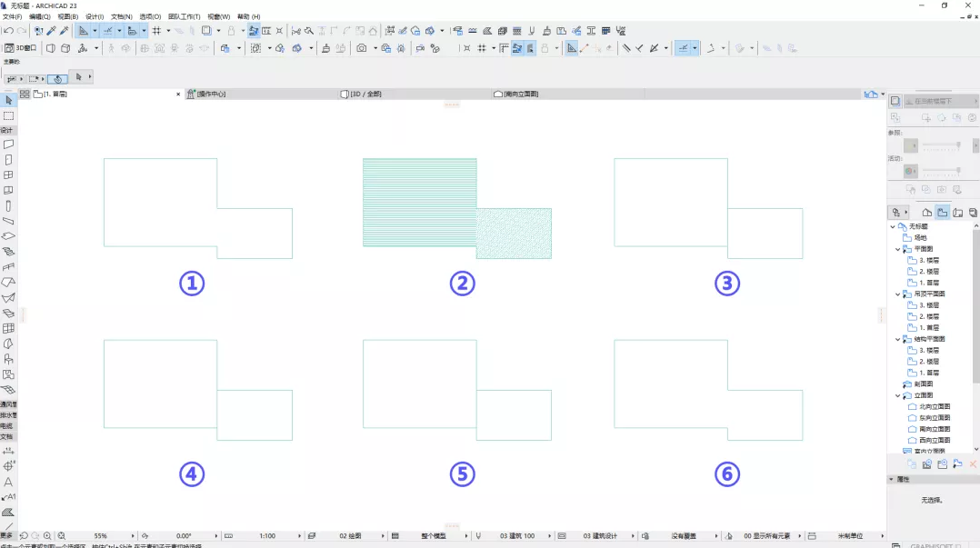Select 场地 in Navigator tree

coord(920,237)
